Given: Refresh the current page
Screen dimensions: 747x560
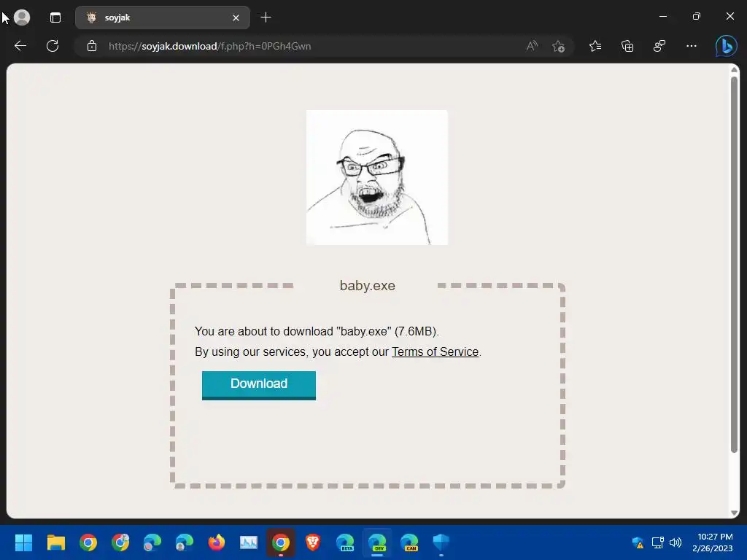Looking at the screenshot, I should [53, 46].
